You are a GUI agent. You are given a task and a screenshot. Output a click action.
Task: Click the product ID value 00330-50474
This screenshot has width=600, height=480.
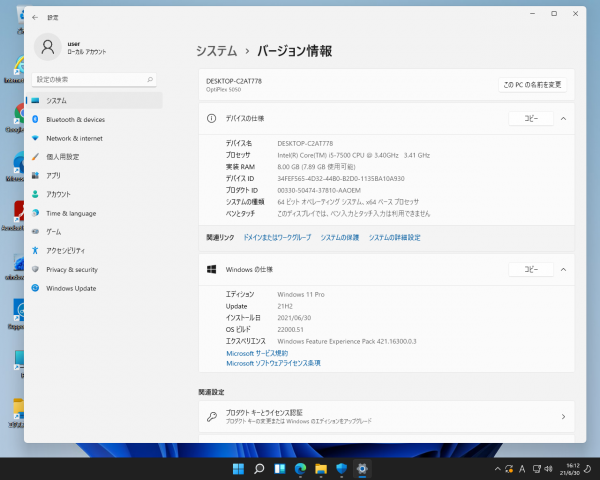(319, 190)
